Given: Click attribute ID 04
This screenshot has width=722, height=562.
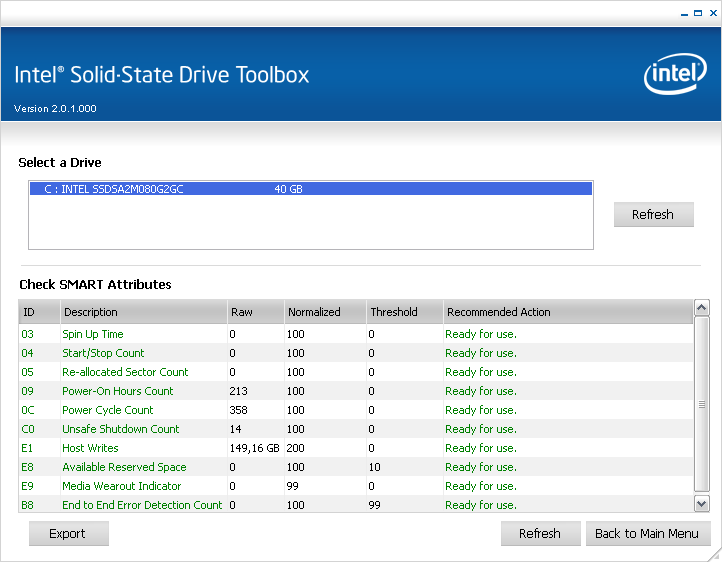Looking at the screenshot, I should [28, 353].
